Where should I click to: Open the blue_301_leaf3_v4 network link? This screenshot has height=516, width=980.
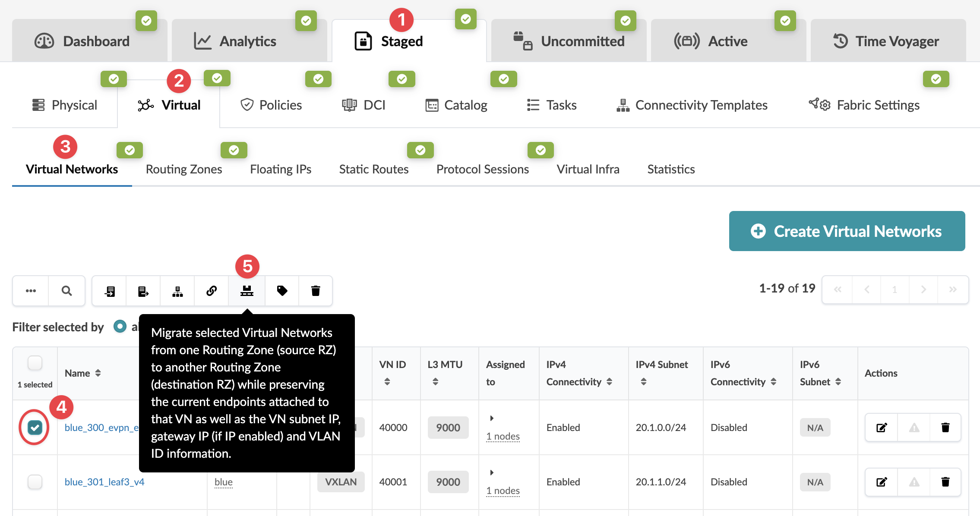[x=104, y=482]
